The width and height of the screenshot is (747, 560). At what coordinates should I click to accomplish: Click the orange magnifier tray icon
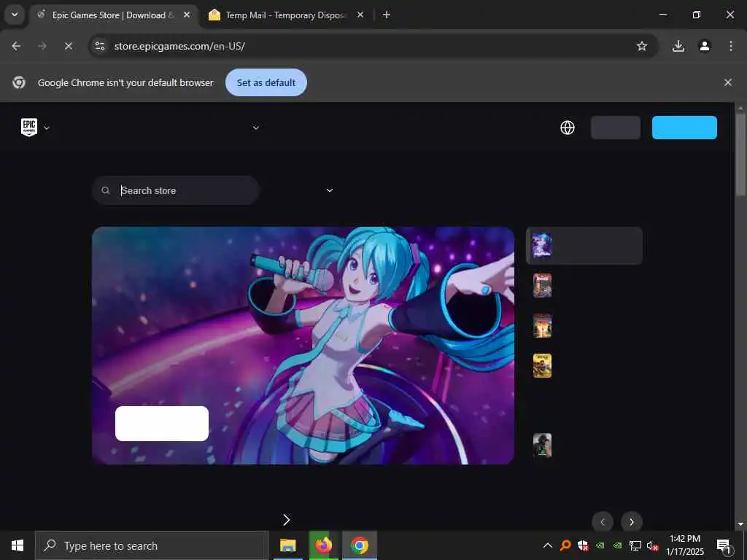tap(565, 545)
